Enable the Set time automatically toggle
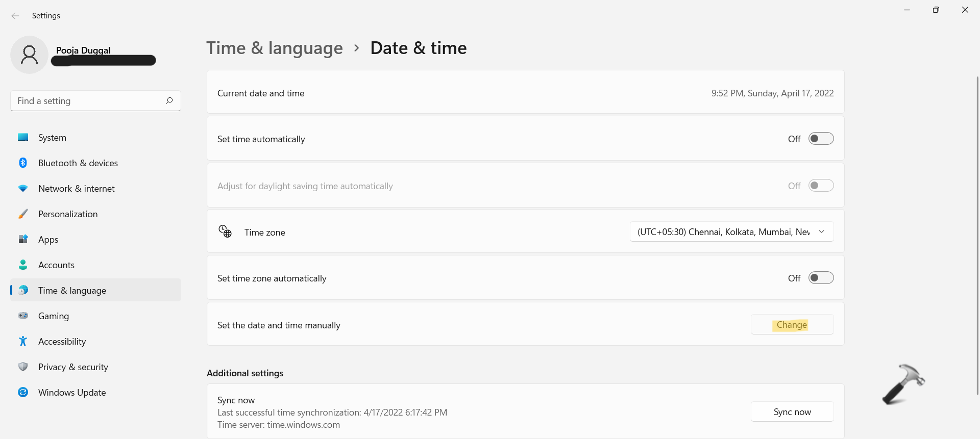The width and height of the screenshot is (980, 439). point(821,139)
